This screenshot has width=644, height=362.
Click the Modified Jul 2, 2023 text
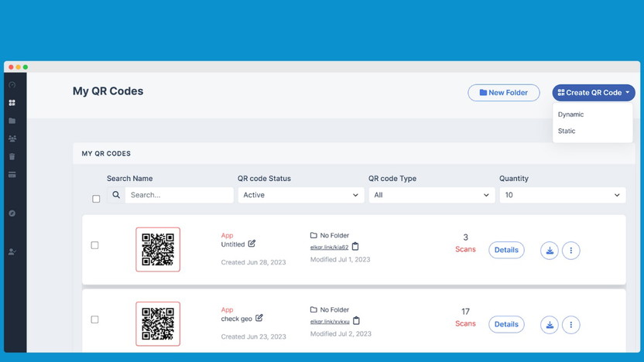(x=341, y=333)
